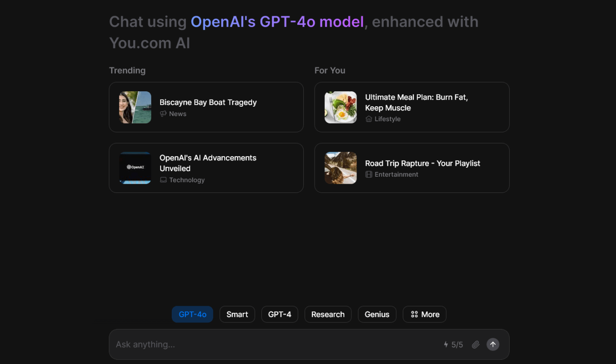Check the 5/5 query limit indicator

tap(456, 344)
